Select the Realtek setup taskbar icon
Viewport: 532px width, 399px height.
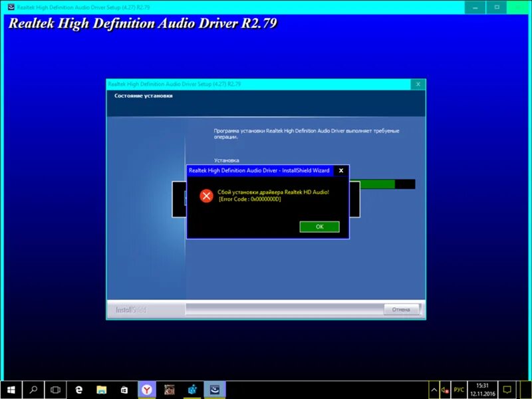(x=215, y=390)
